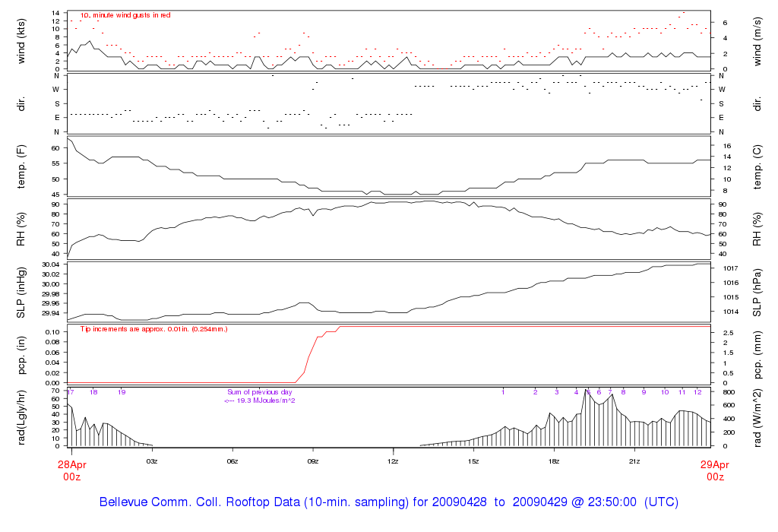778x532 pixels.
Task: Click the 'Sum of previous day' annotation
Action: [x=260, y=392]
